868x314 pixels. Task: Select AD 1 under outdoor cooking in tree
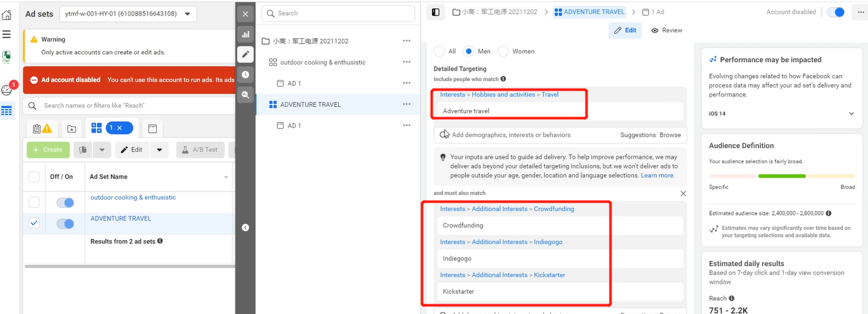coord(293,84)
